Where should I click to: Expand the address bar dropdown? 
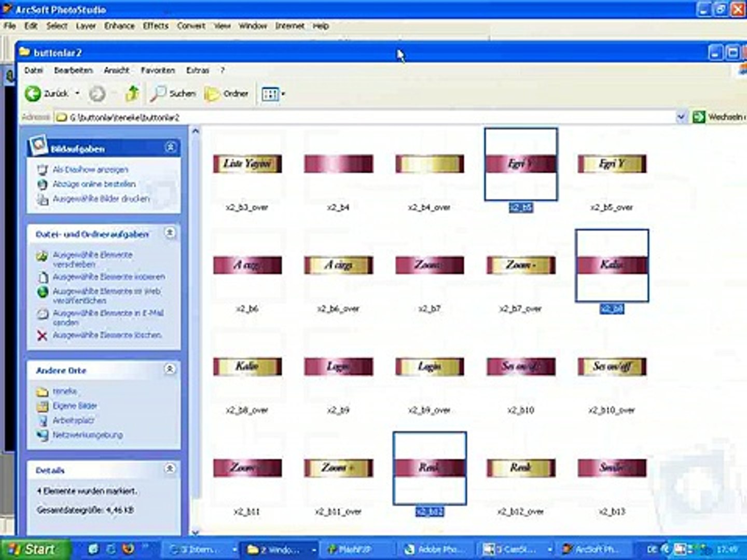(681, 117)
